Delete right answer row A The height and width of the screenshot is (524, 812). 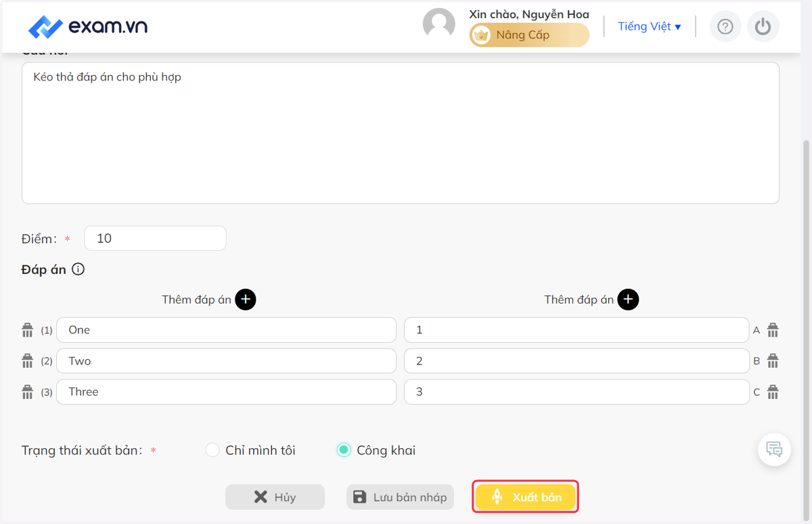click(x=773, y=330)
